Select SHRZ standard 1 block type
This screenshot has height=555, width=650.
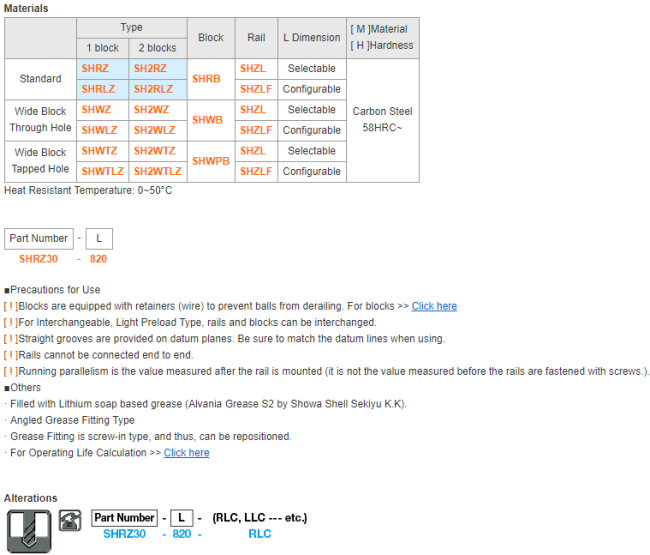click(x=95, y=68)
